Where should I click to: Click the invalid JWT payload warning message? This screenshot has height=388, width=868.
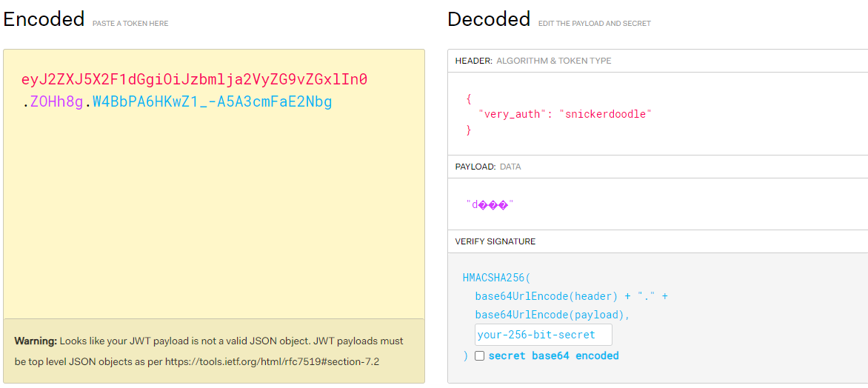[x=208, y=352]
